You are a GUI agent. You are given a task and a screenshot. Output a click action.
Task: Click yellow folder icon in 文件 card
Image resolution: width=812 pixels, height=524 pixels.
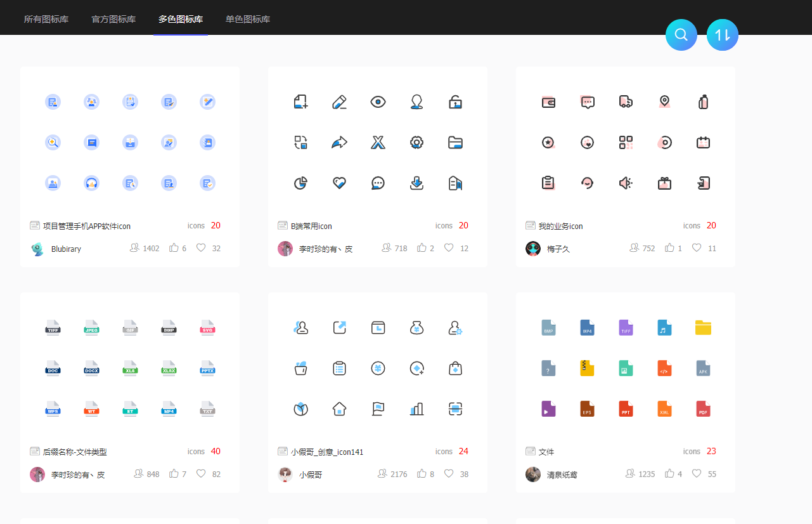click(x=703, y=327)
